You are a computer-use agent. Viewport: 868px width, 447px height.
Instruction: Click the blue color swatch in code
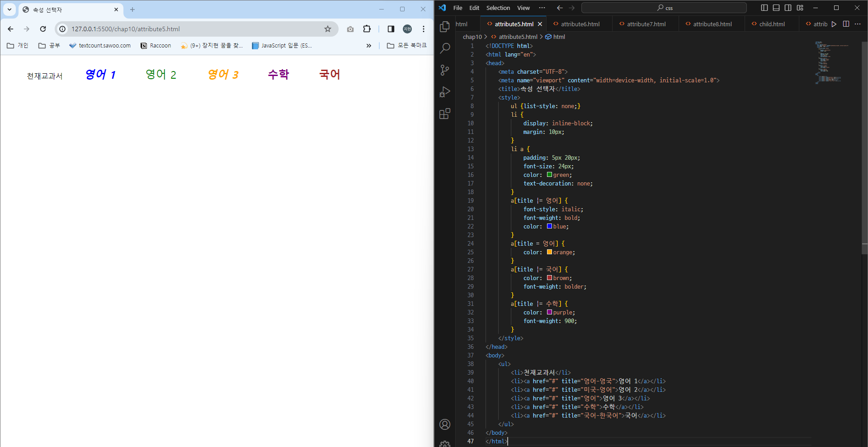coord(549,226)
